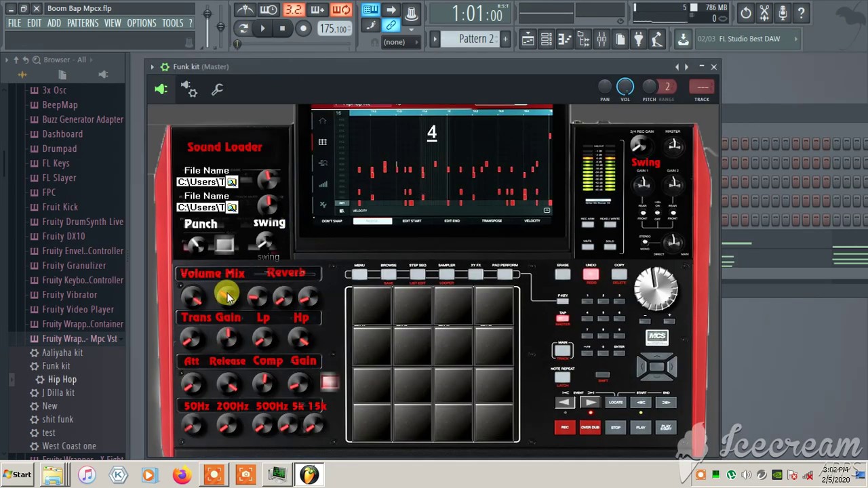The width and height of the screenshot is (868, 488).
Task: Open the Pattern 2 selector
Action: click(x=470, y=39)
